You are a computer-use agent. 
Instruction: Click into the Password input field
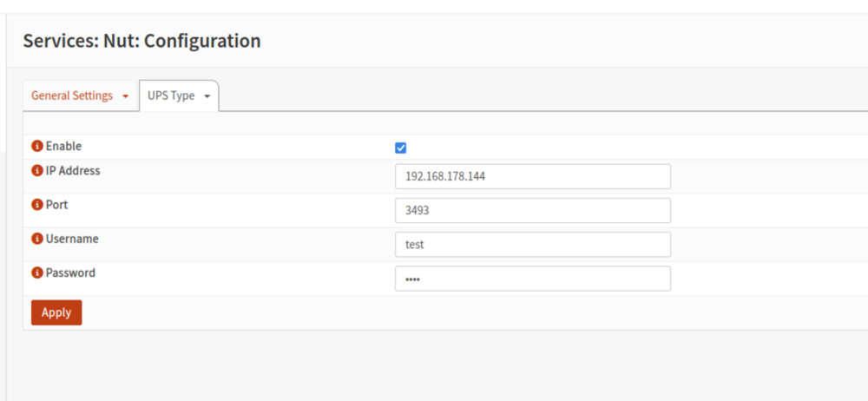[533, 279]
